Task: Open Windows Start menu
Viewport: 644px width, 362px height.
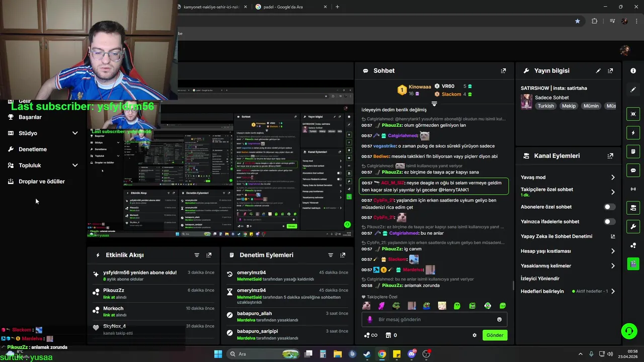Action: (218, 354)
